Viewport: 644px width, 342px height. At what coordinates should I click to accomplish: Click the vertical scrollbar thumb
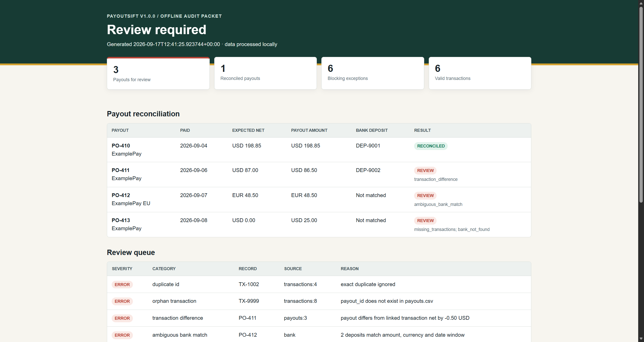click(641, 104)
